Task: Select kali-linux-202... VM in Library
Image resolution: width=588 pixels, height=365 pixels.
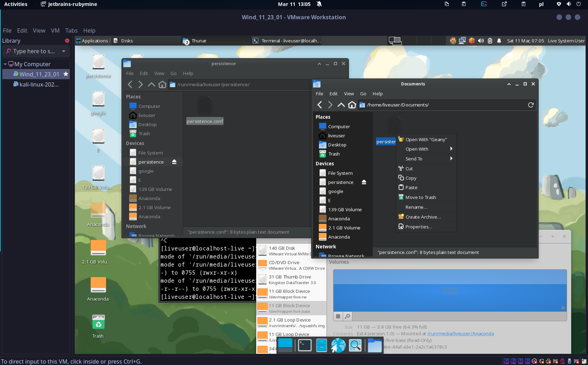Action: [36, 84]
